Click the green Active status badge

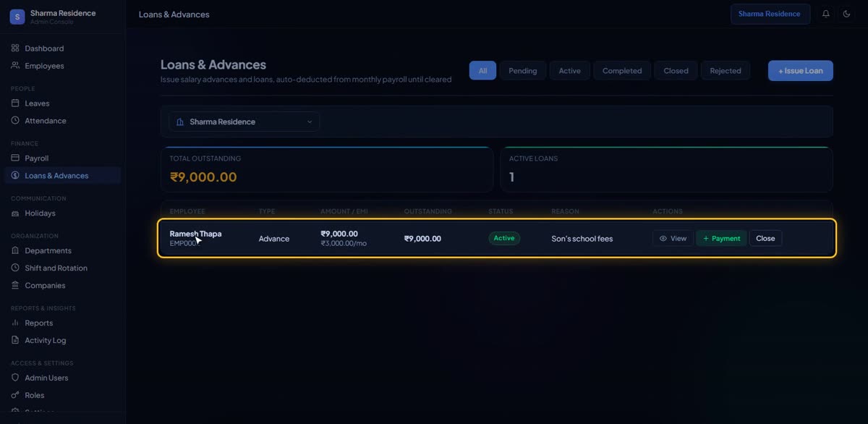[x=504, y=238]
